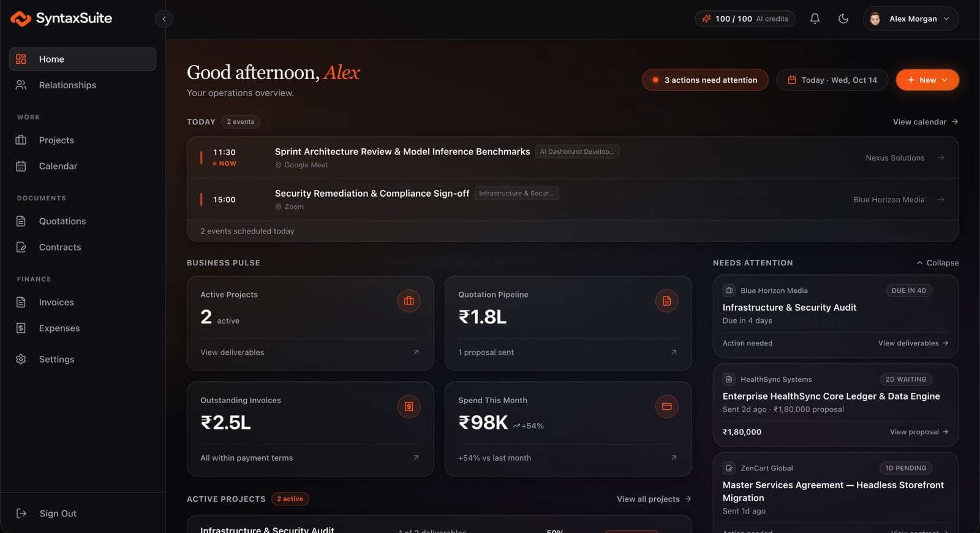Collapse the sidebar with the chevron button

click(x=164, y=19)
